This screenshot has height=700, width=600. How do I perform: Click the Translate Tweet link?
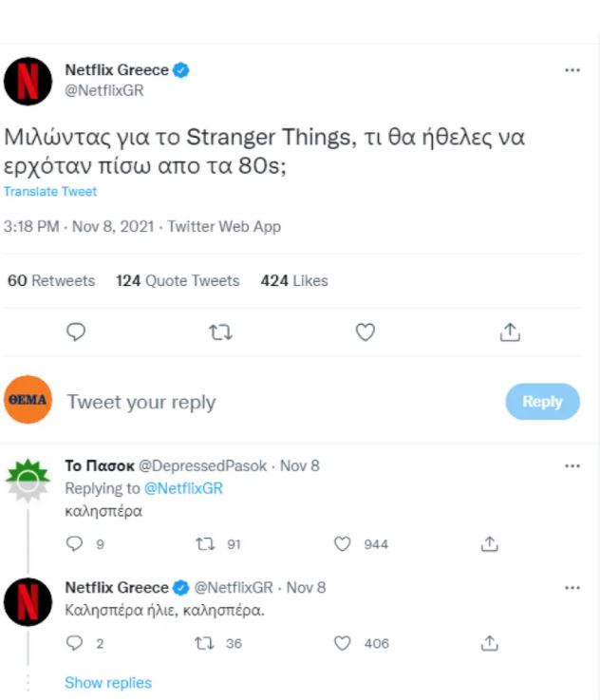(x=50, y=192)
